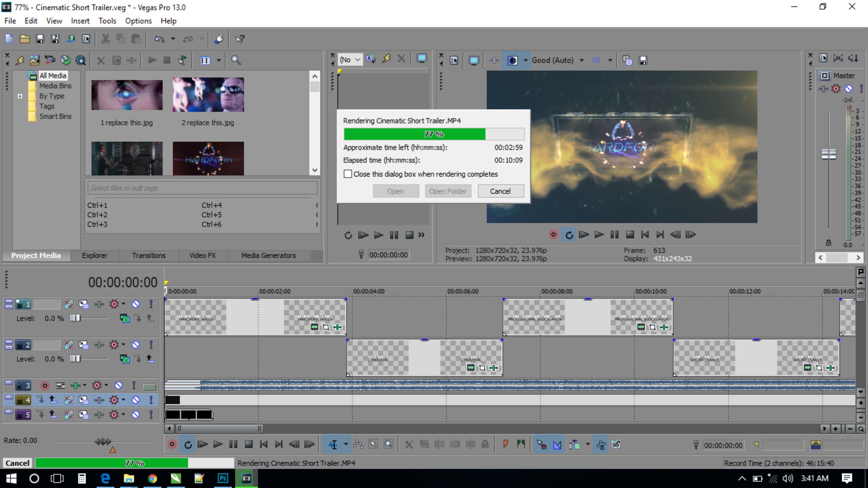Toggle Loop Playback in timeline transport
The height and width of the screenshot is (488, 868).
tap(188, 444)
